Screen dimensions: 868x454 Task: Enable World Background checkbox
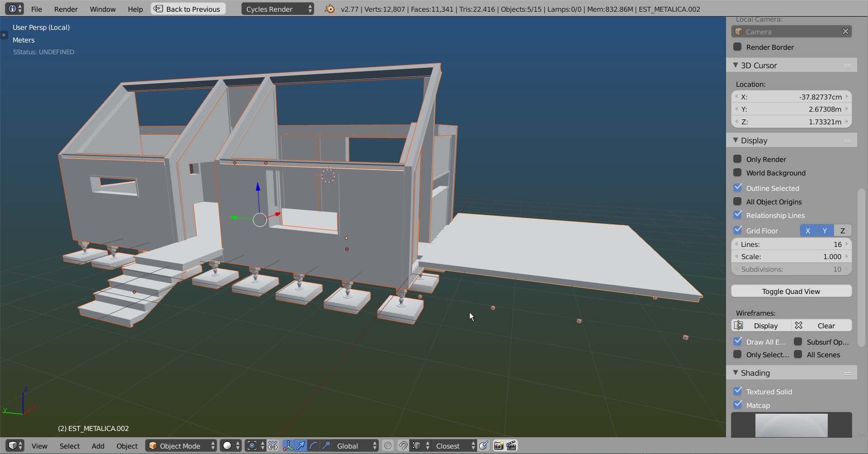point(737,172)
